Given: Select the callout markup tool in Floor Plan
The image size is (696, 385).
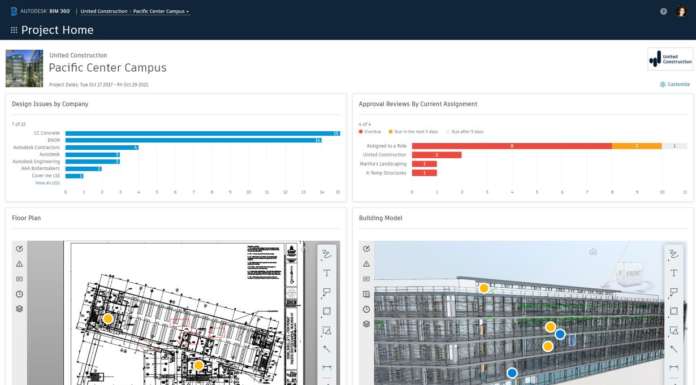Looking at the screenshot, I should point(327,292).
